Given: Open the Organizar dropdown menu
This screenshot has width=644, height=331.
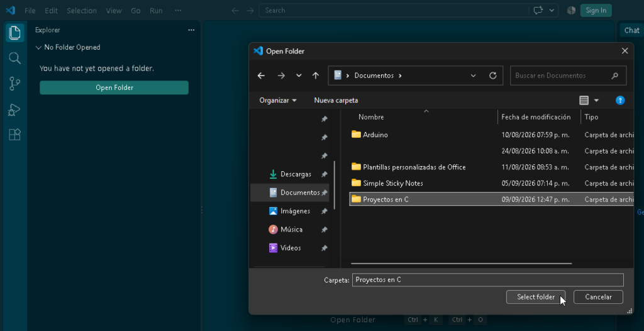Looking at the screenshot, I should [278, 100].
